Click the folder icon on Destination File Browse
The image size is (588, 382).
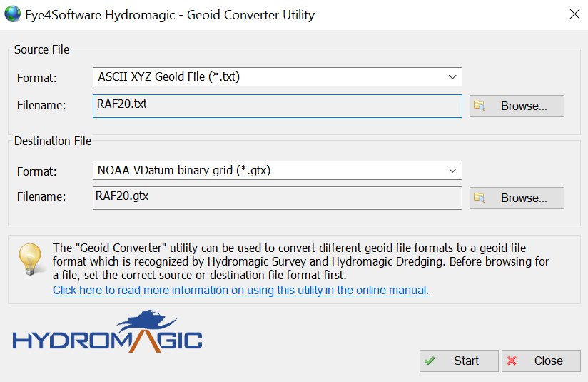click(480, 198)
